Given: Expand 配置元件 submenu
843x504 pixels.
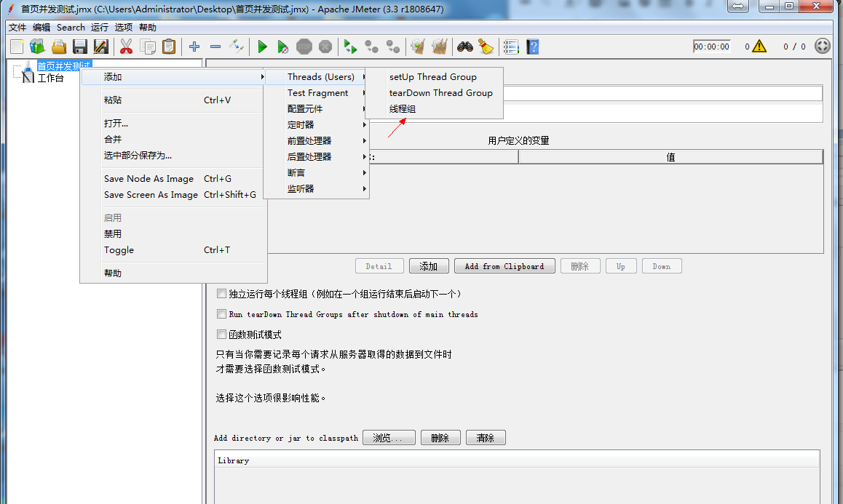Looking at the screenshot, I should [317, 108].
